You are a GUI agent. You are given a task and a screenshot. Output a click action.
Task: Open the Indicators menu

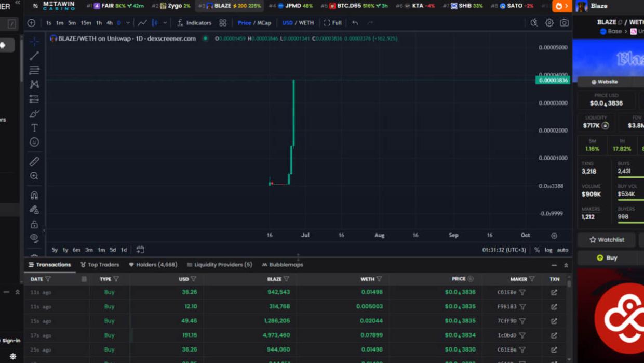click(194, 23)
